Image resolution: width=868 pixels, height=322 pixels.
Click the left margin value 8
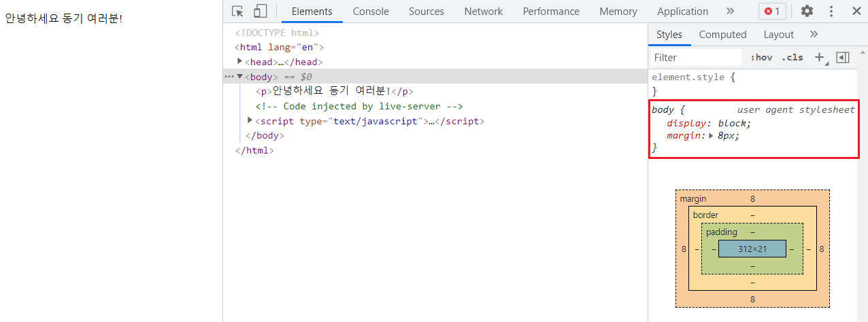point(684,249)
